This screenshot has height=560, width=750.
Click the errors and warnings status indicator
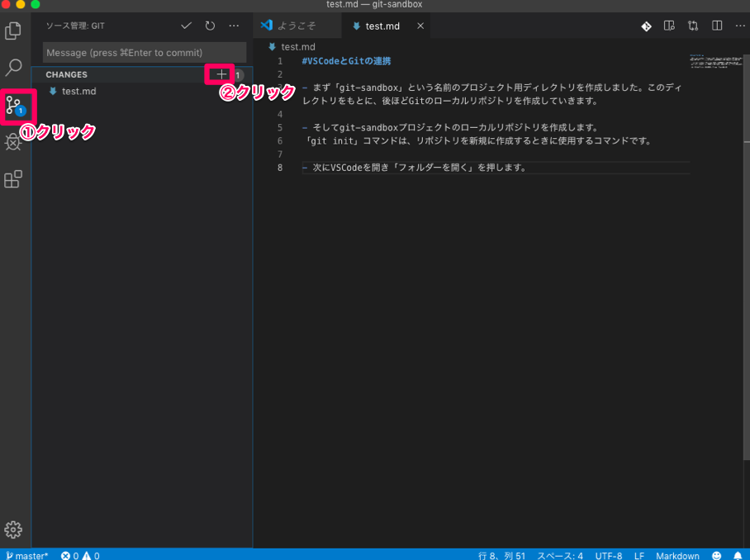(80, 555)
